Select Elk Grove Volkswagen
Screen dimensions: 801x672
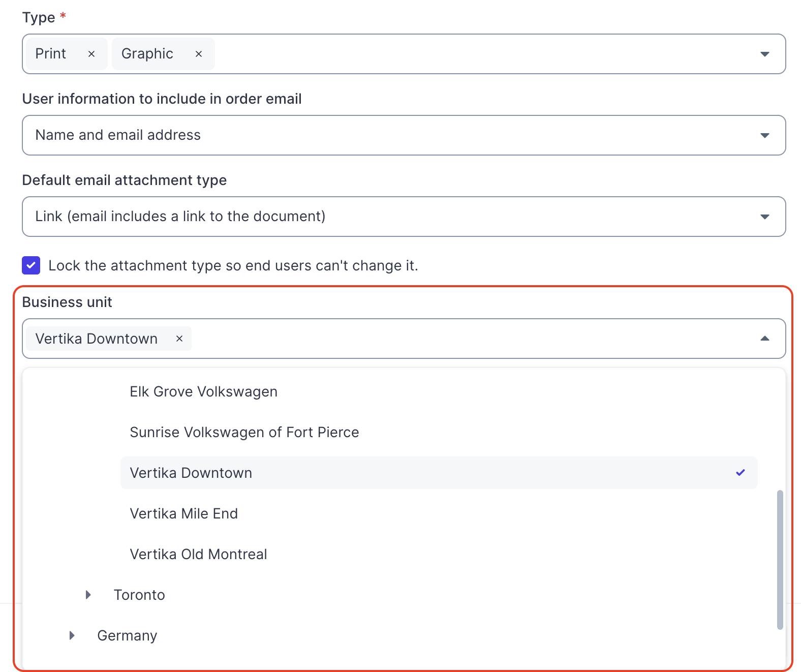pos(439,391)
